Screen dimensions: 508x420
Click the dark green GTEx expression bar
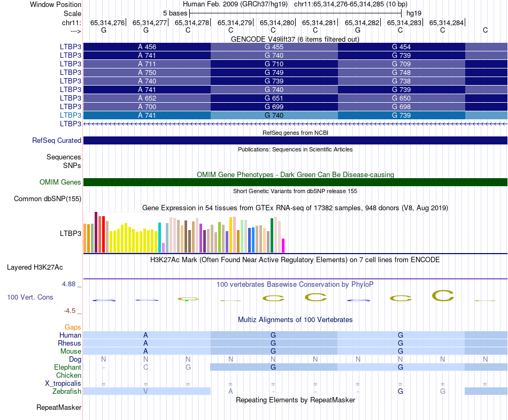click(x=272, y=235)
